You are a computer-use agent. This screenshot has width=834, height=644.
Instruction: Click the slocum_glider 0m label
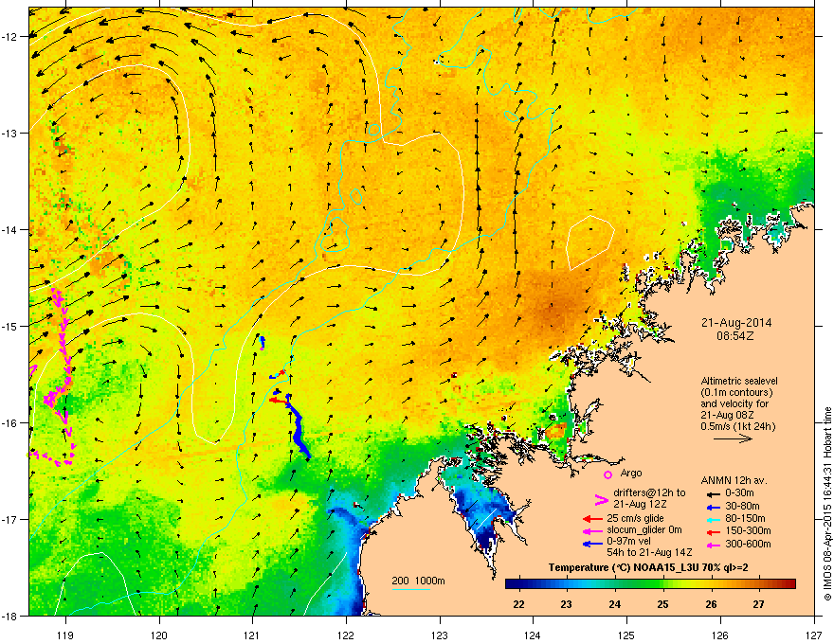coord(644,530)
